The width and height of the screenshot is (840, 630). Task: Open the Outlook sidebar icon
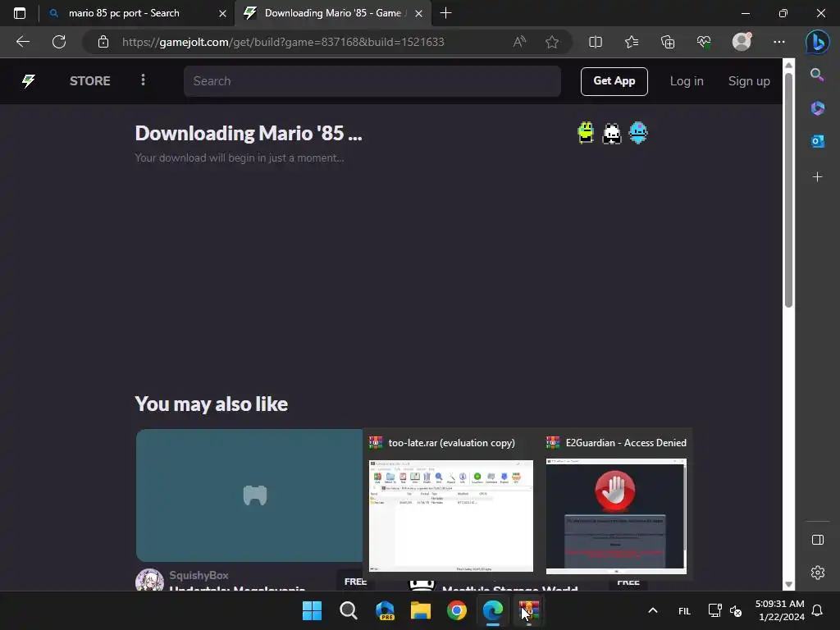click(x=817, y=141)
